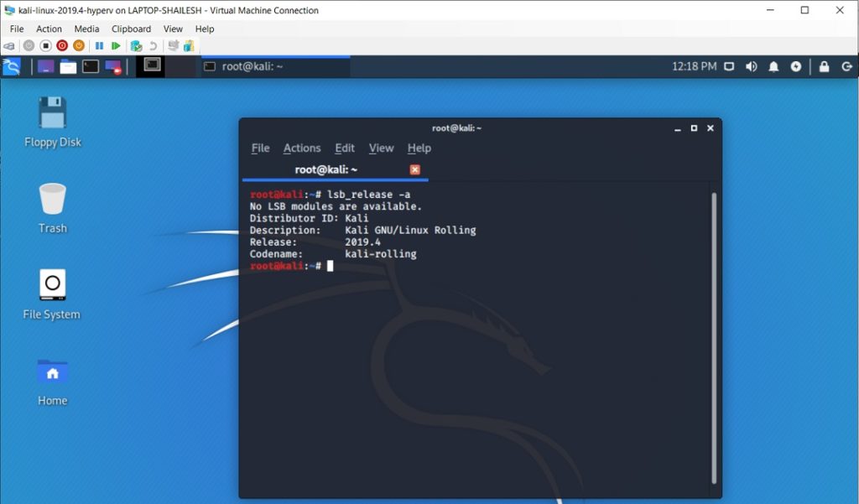Click the 'Distributor ID: Kali' line
The height and width of the screenshot is (504, 859).
pyautogui.click(x=309, y=218)
